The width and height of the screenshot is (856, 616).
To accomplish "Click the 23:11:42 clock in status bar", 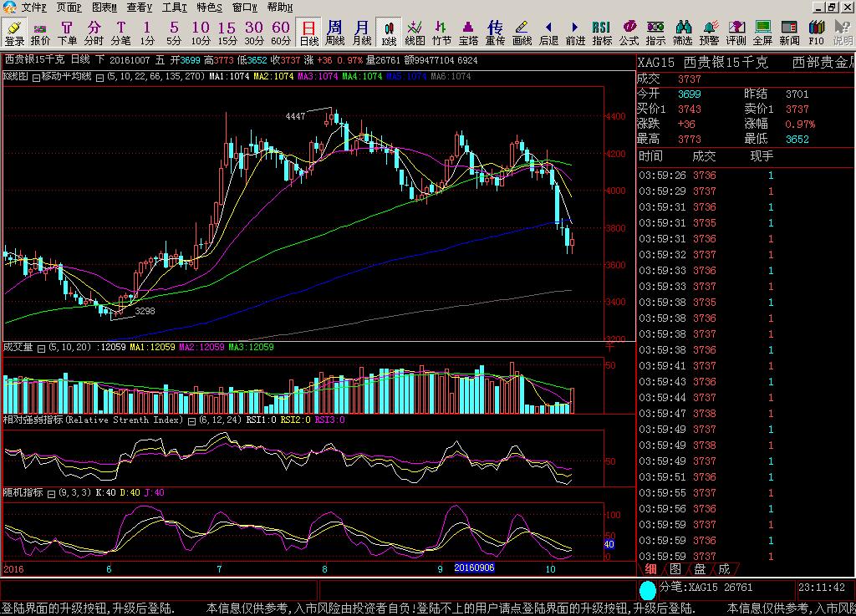I will point(822,587).
